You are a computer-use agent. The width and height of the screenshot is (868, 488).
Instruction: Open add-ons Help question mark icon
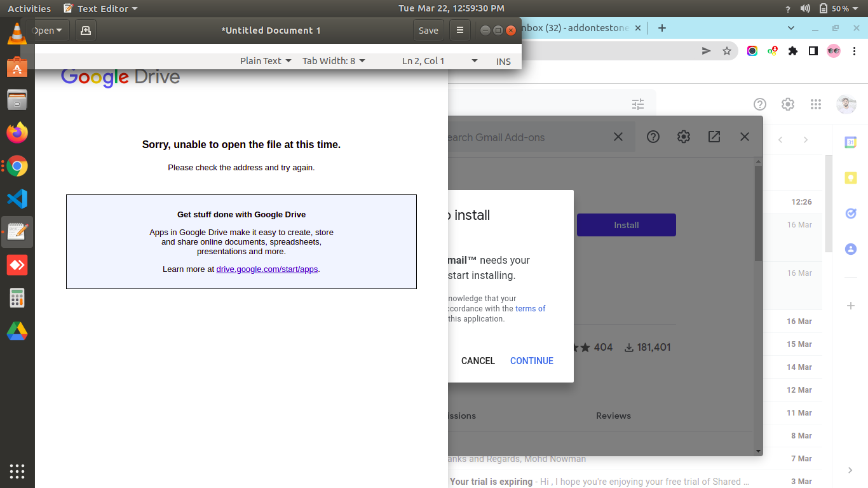click(653, 137)
